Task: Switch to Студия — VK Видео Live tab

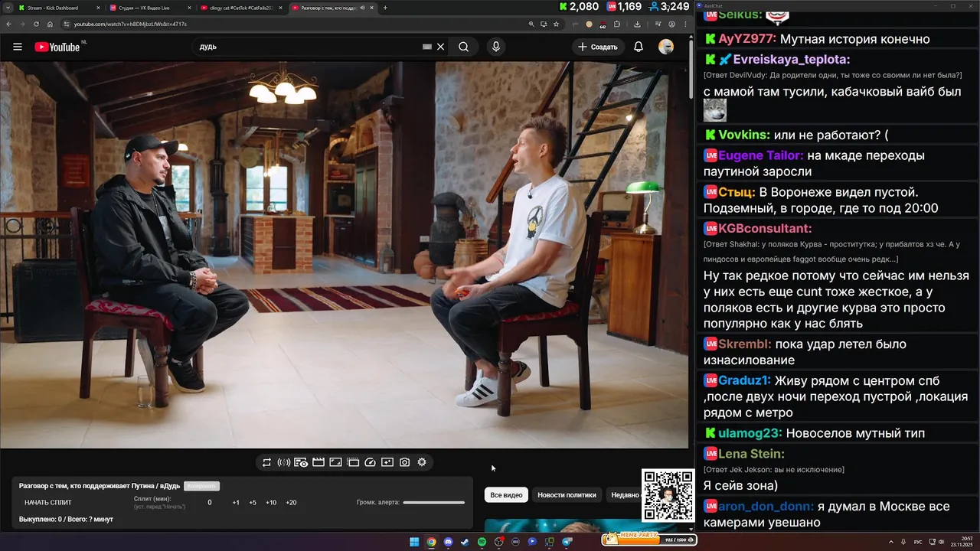Action: [149, 8]
